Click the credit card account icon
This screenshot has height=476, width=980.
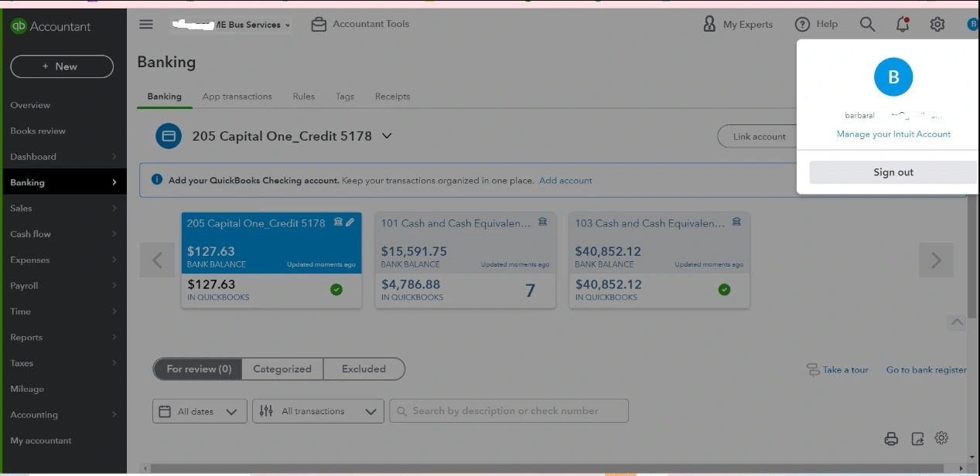coord(168,136)
